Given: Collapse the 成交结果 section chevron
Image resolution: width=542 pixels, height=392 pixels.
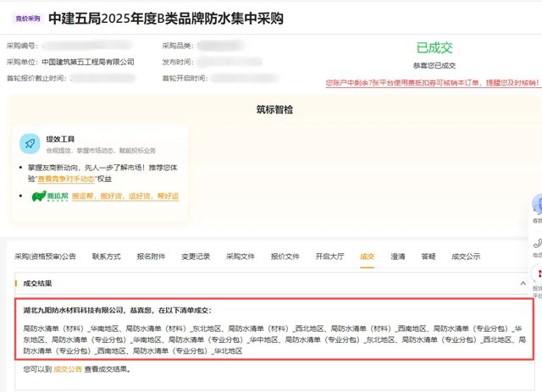Looking at the screenshot, I should (523, 283).
